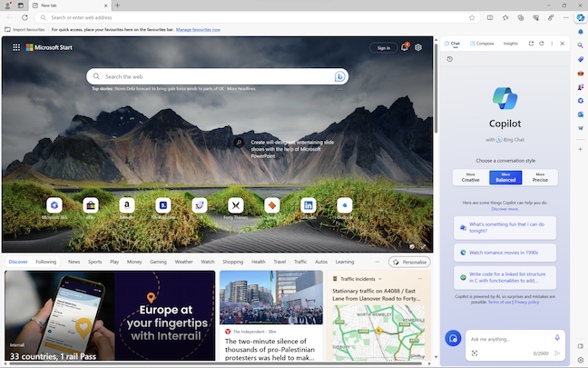
Task: Open the eBay quick link tile
Action: (91, 205)
